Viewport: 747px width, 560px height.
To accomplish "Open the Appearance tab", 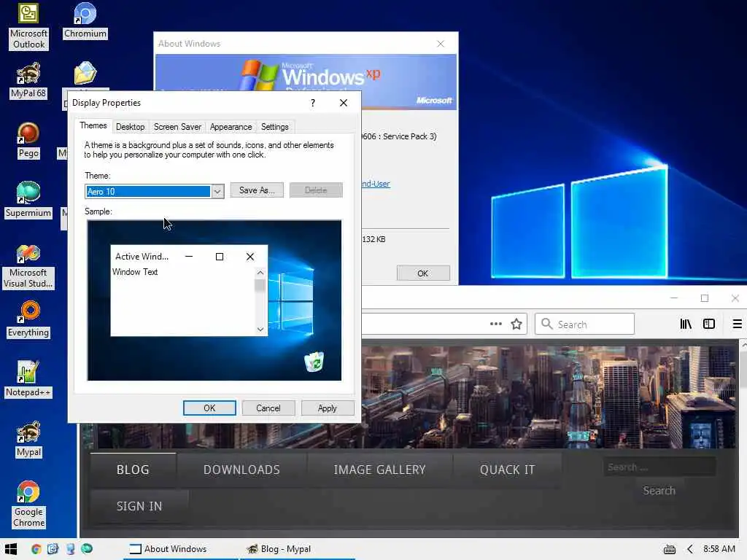I will click(231, 127).
